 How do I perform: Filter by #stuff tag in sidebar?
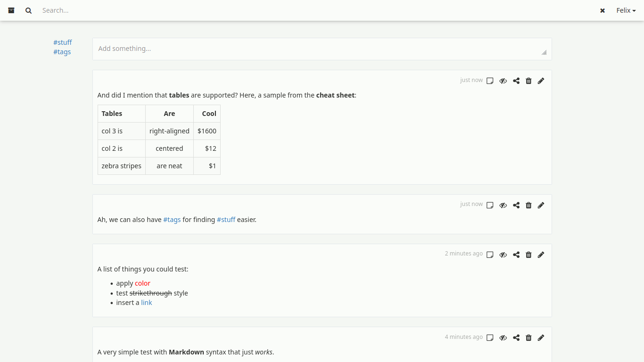coord(63,42)
